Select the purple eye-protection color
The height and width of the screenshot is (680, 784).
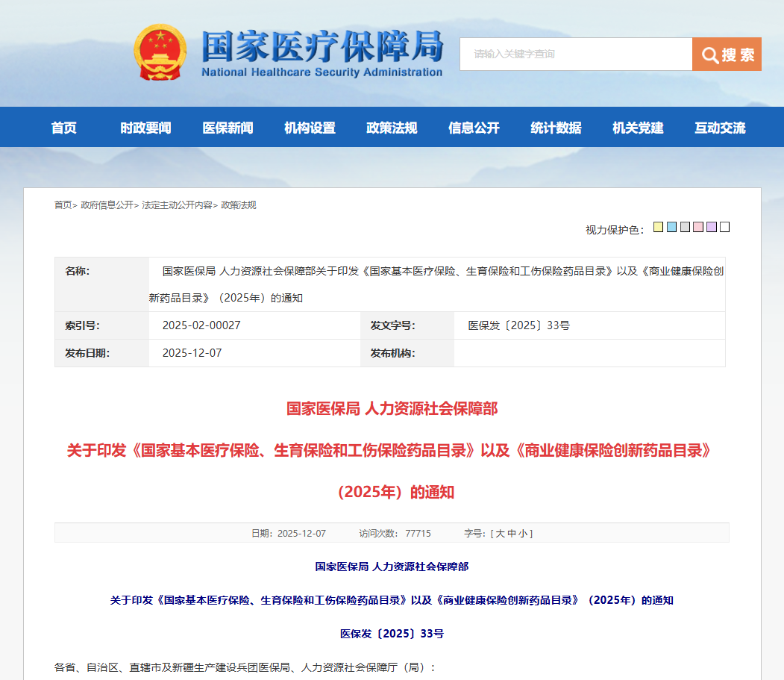[712, 227]
